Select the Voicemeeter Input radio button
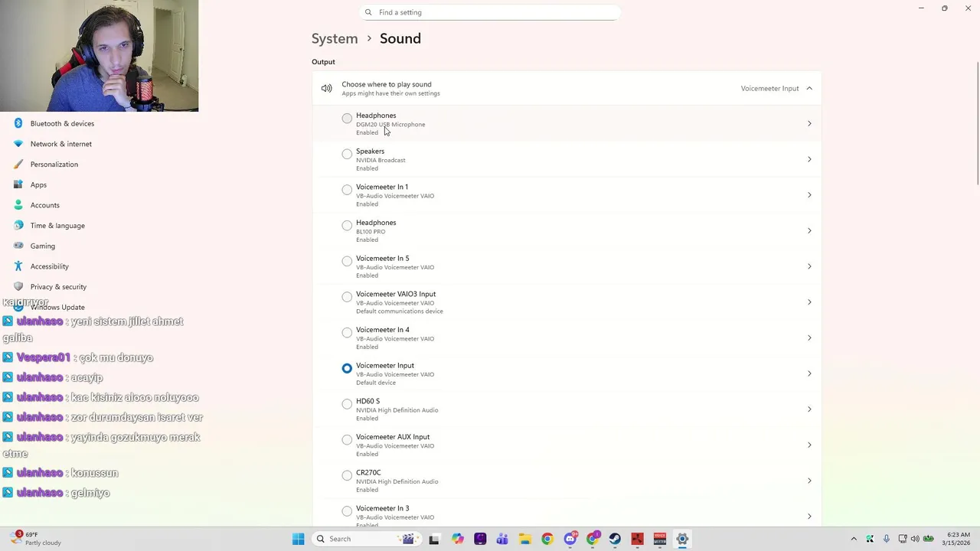Screen dimensions: 980x551 point(347,368)
